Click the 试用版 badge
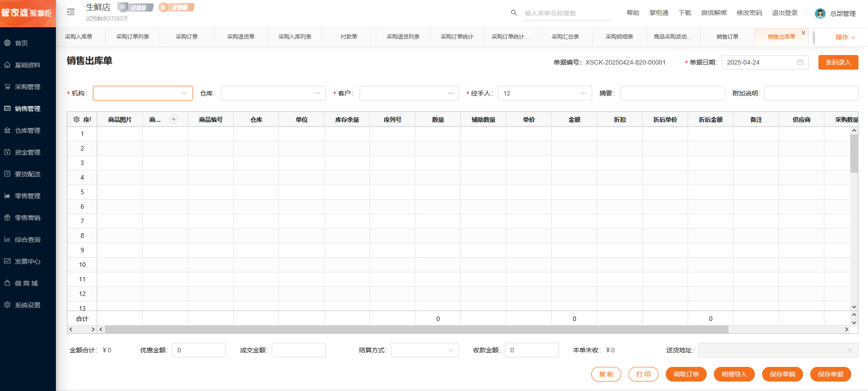The height and width of the screenshot is (391, 868). coord(135,7)
